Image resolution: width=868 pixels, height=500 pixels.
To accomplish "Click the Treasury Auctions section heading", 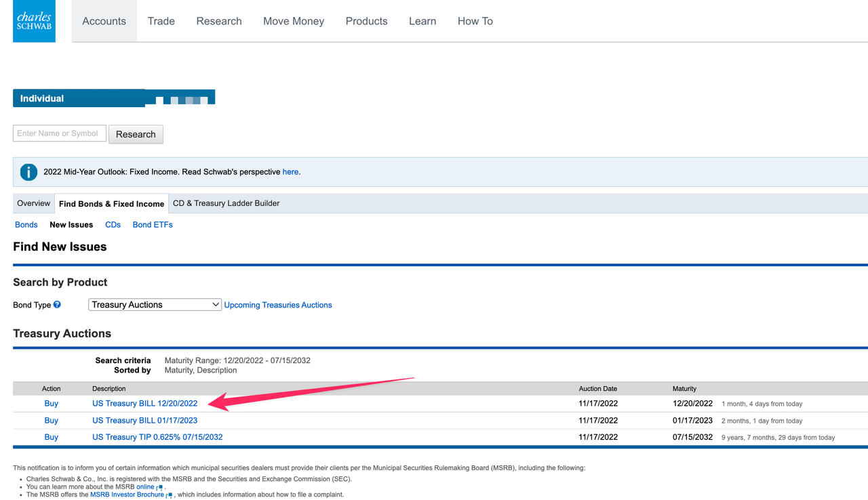I will pos(62,333).
